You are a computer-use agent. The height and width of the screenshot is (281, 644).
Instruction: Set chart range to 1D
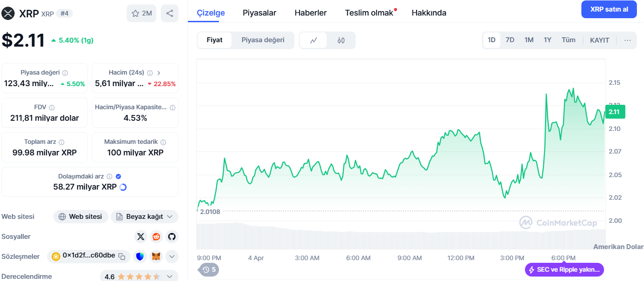point(492,40)
